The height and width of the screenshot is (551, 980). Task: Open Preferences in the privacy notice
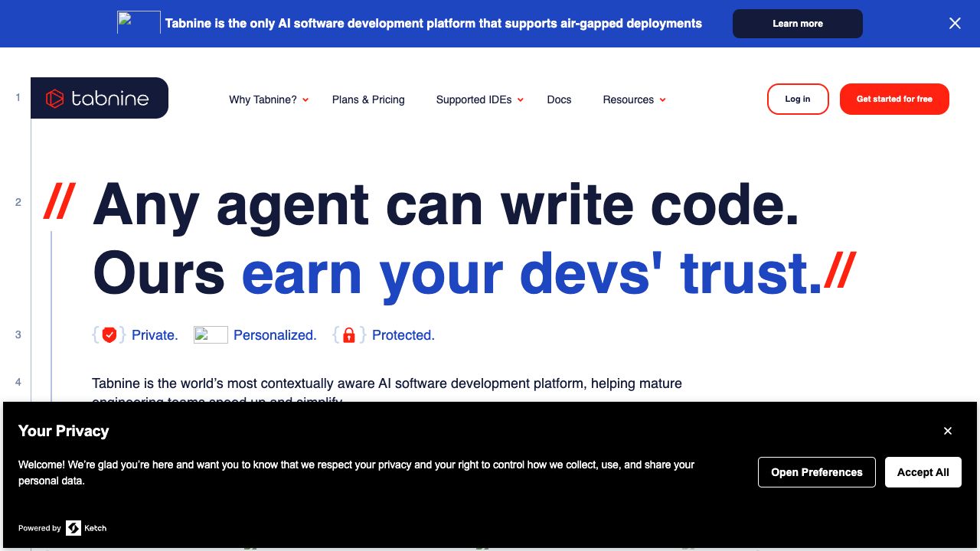click(816, 472)
